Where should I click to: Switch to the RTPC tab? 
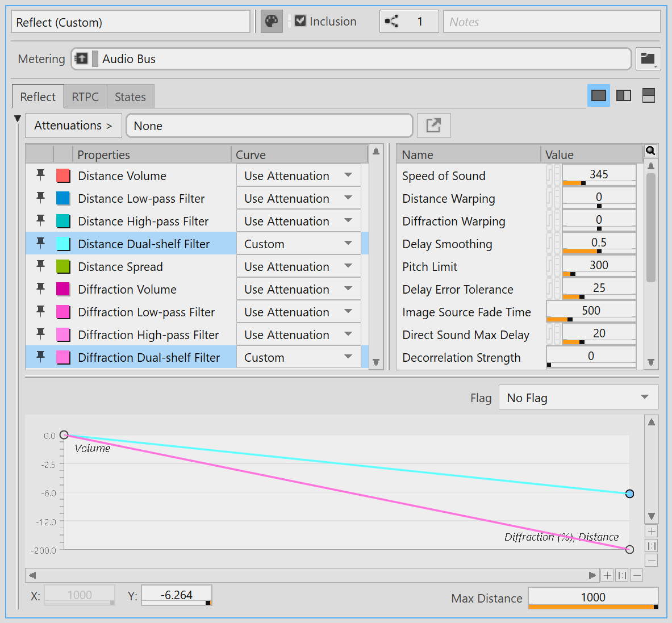(x=85, y=97)
